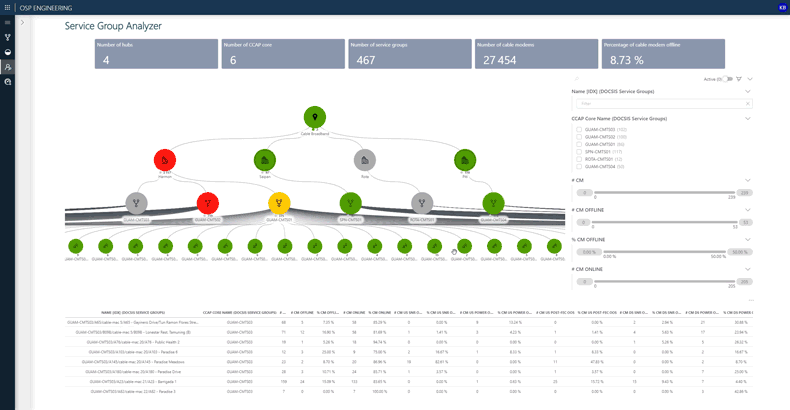The image size is (790, 410).
Task: Select the Lonestar Rest. Tamuning table row
Action: pyautogui.click(x=409, y=332)
